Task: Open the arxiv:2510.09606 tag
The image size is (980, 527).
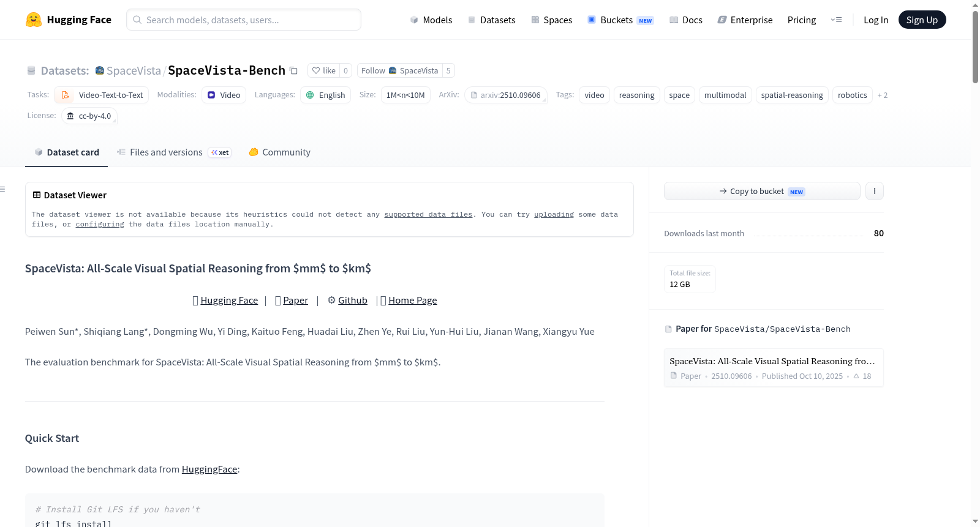Action: coord(505,95)
